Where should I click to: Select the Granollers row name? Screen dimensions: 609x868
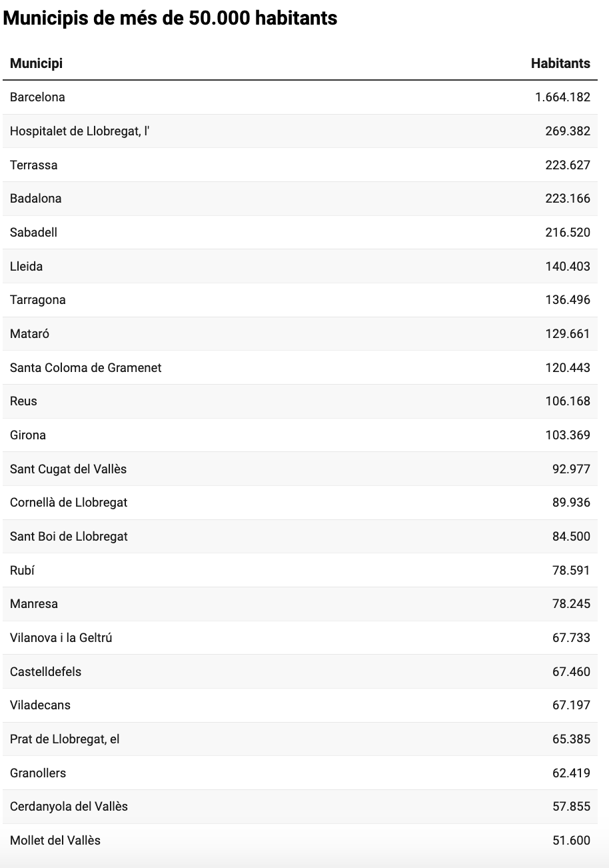(38, 773)
